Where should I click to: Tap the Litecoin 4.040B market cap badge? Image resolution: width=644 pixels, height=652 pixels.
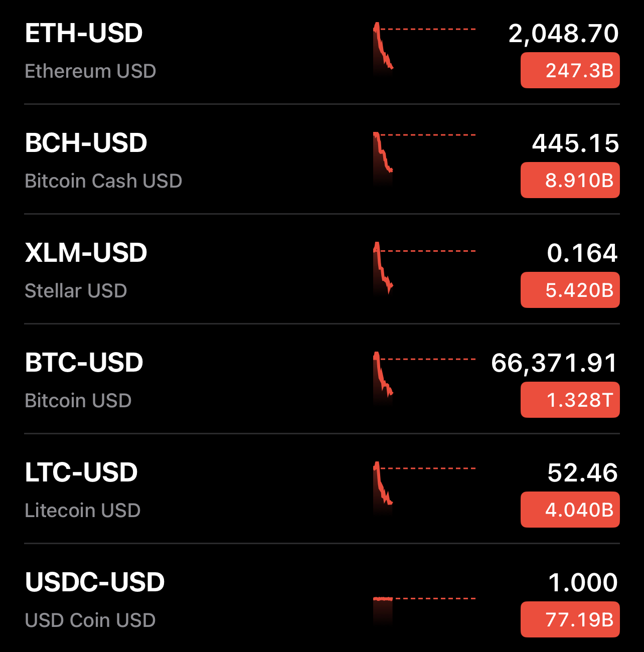pyautogui.click(x=570, y=510)
